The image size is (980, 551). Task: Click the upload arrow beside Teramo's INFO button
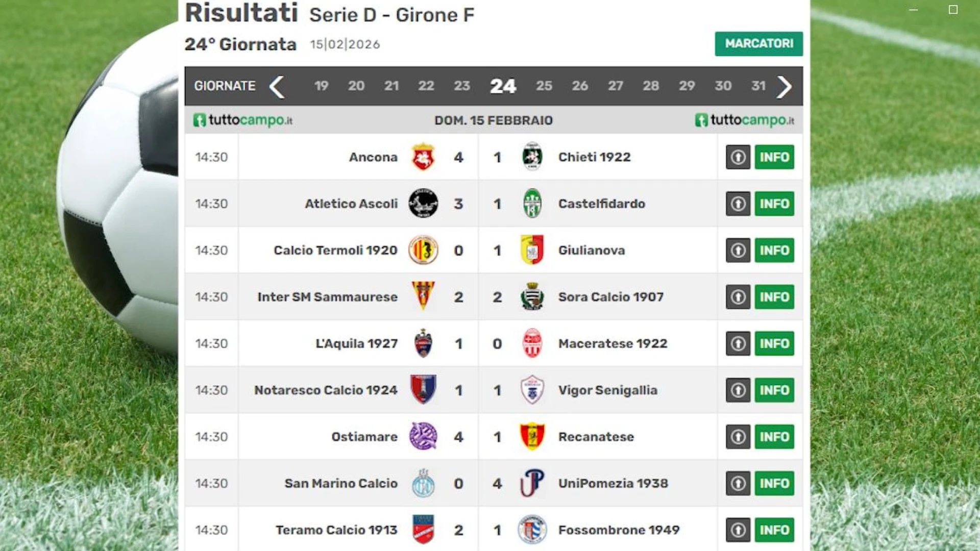coord(737,530)
